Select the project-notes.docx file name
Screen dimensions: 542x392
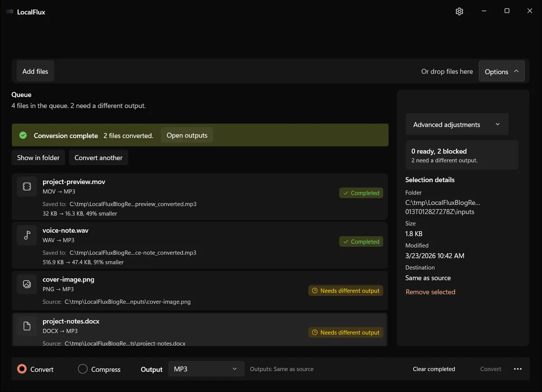click(x=71, y=321)
